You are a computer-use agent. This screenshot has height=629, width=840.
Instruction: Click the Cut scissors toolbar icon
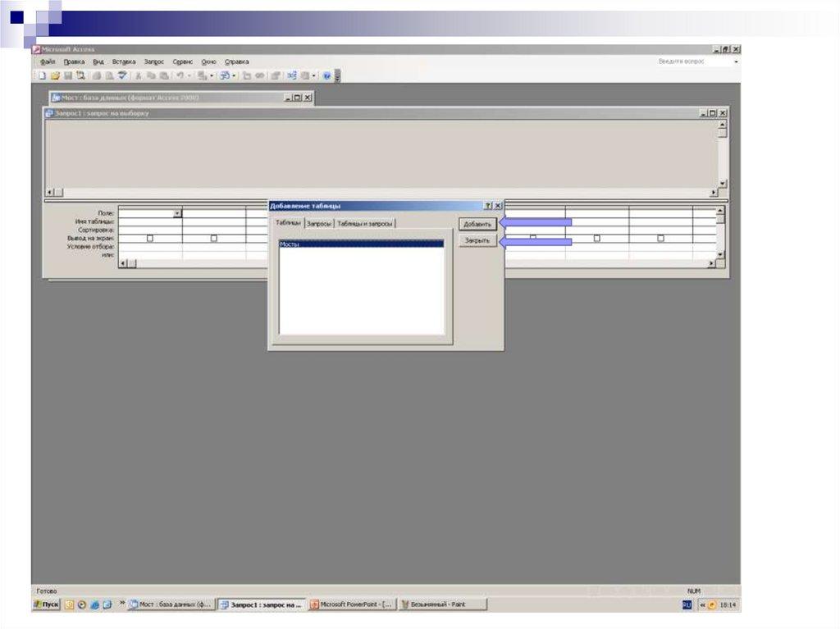(139, 75)
